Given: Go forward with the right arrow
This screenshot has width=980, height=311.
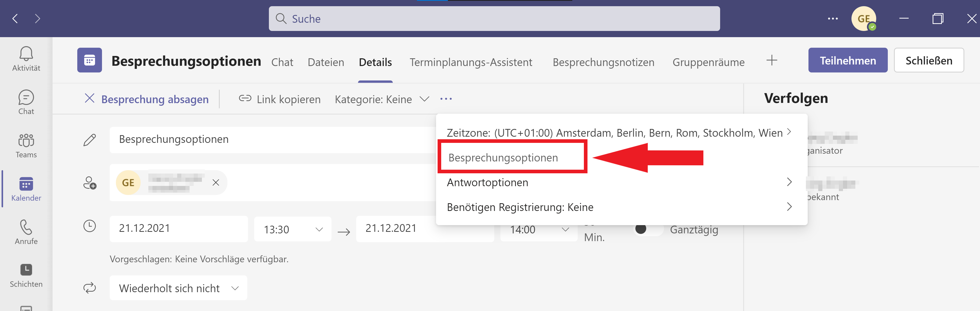Looking at the screenshot, I should [x=37, y=18].
